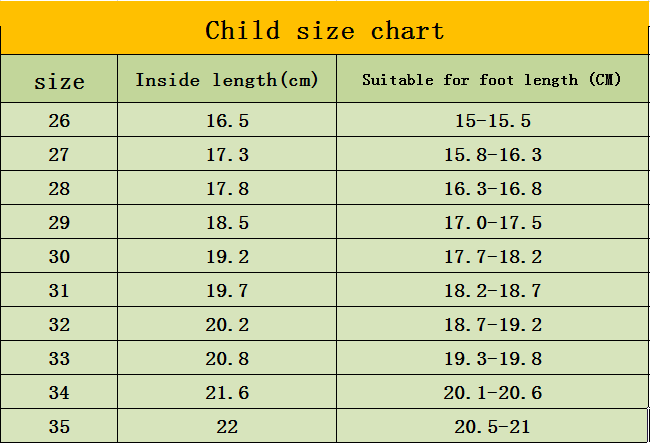650x443 pixels.
Task: Click the 17.0-17.5 foot length cell
Action: pos(492,223)
